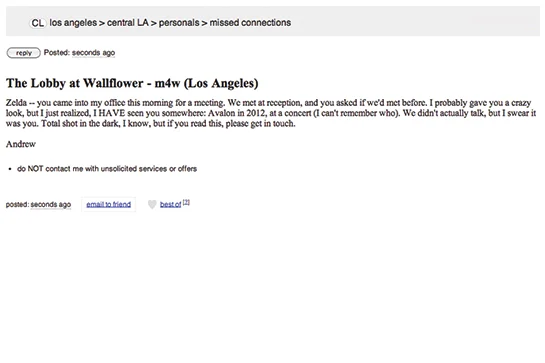Click the phrase 'please get in touch'

[260, 123]
